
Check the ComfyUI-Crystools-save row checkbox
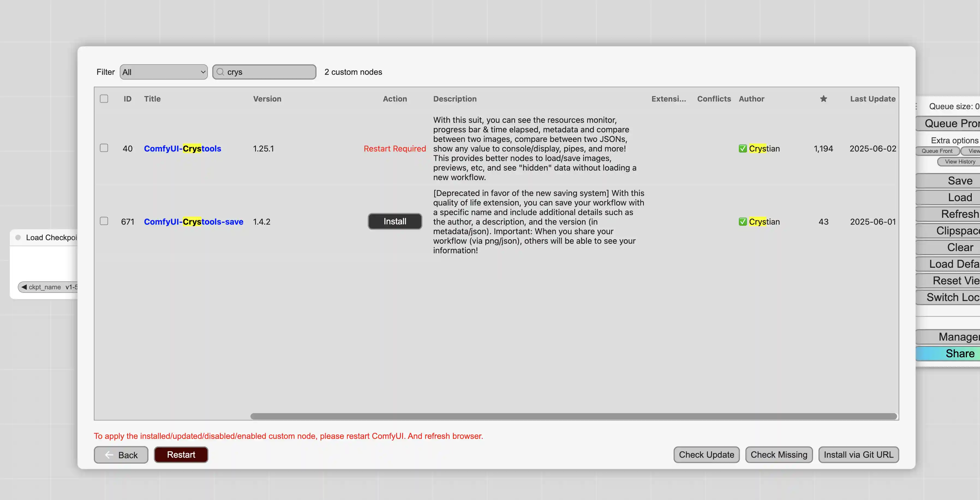coord(104,221)
